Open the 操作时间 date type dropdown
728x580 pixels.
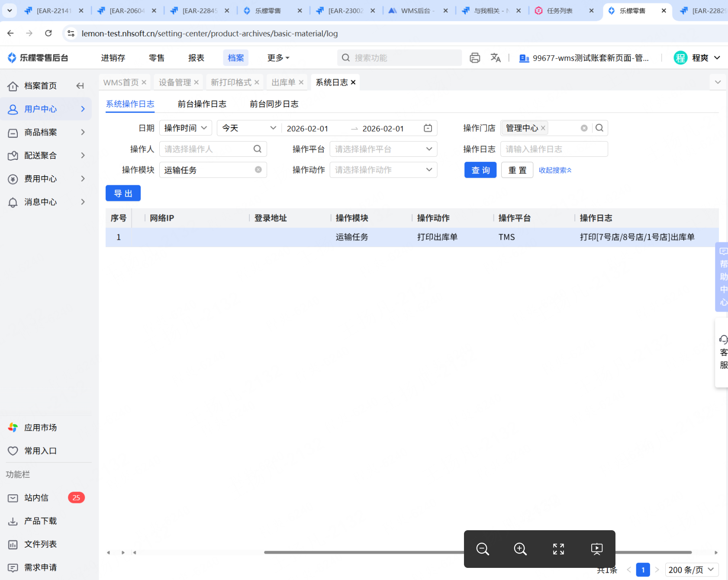coord(185,128)
